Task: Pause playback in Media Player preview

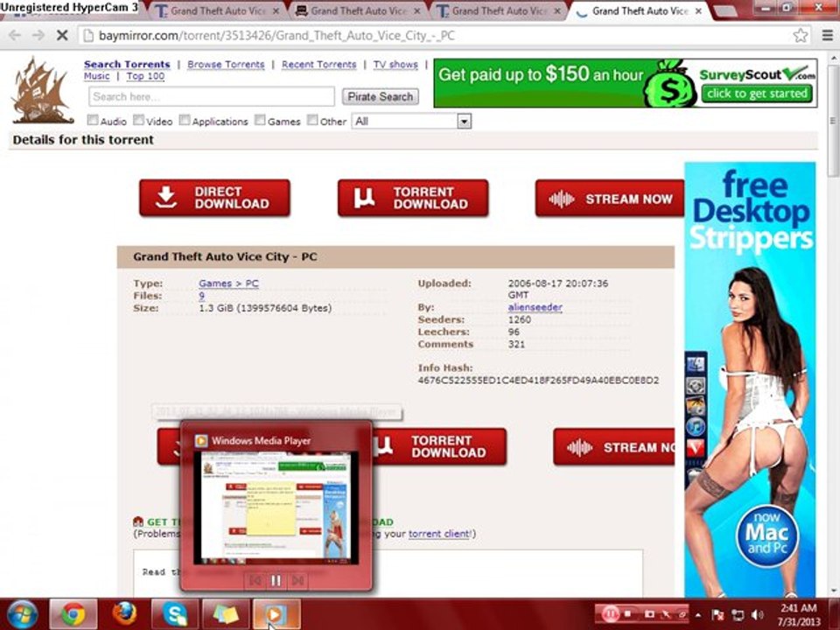Action: point(276,580)
